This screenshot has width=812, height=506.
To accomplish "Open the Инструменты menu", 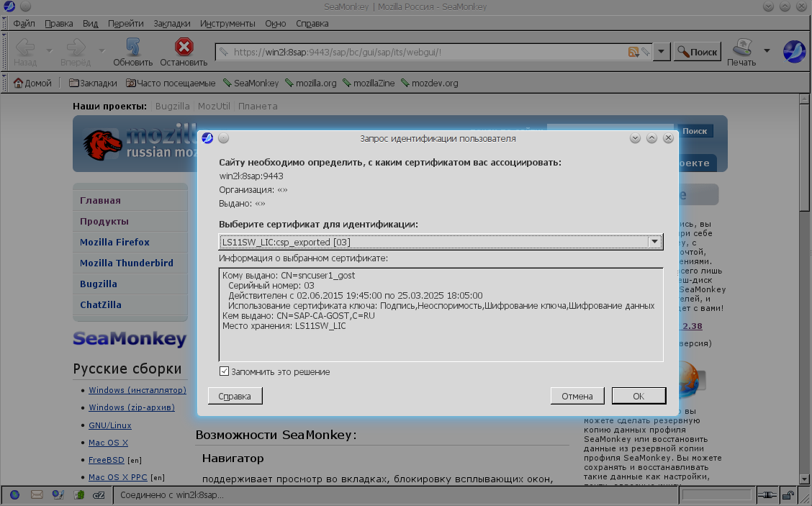I will [x=227, y=23].
